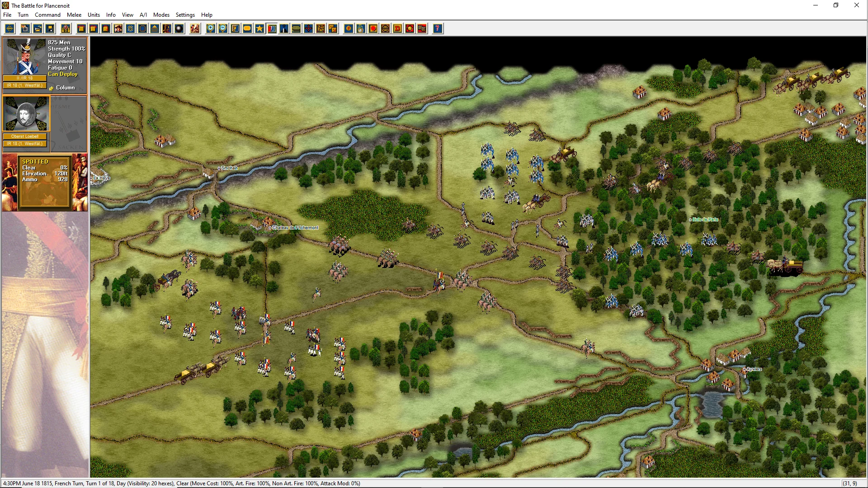Click the Oberst Loebell leader name label
Screen dimensions: 868x488
(x=25, y=136)
